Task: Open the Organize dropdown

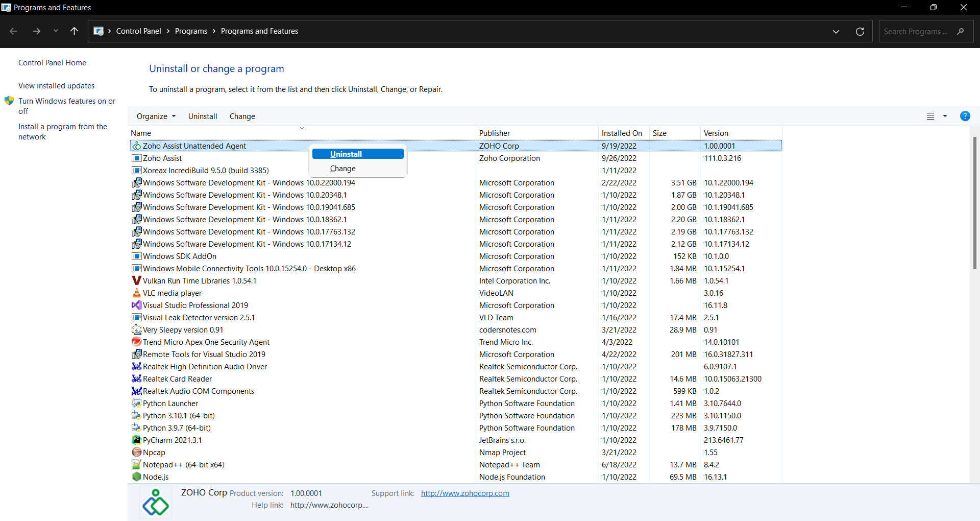Action: pyautogui.click(x=156, y=116)
